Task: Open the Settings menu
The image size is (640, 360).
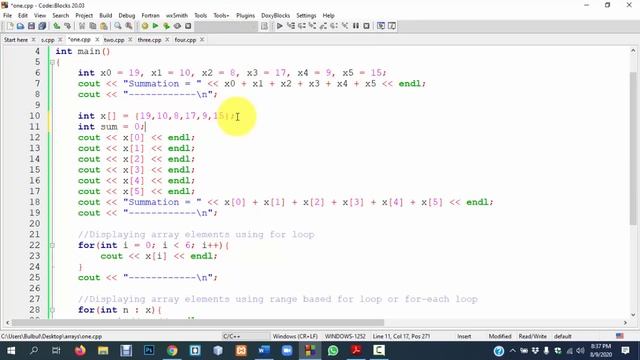Action: pyautogui.click(x=306, y=16)
